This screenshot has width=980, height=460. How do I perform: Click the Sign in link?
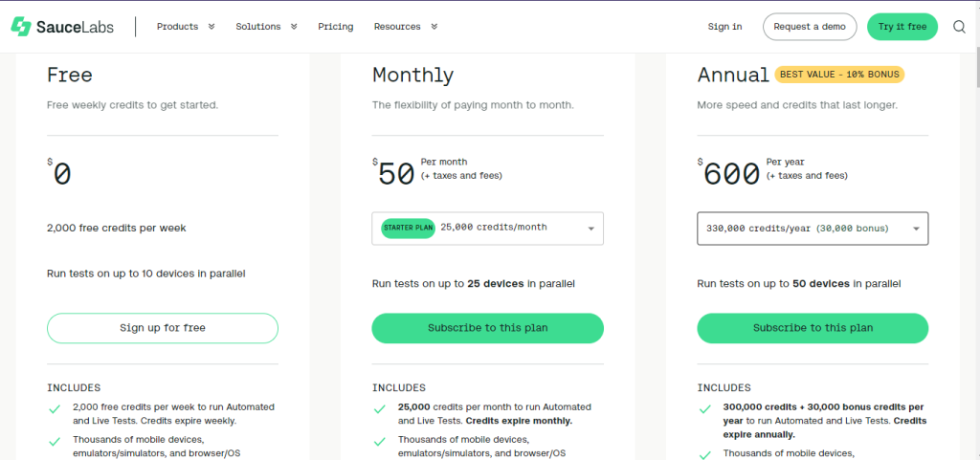point(725,27)
